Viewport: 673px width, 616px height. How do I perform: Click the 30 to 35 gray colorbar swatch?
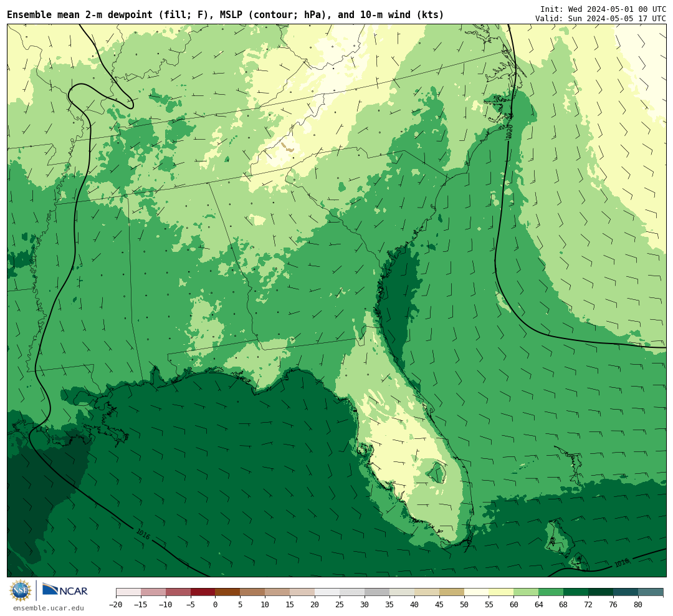(x=377, y=592)
